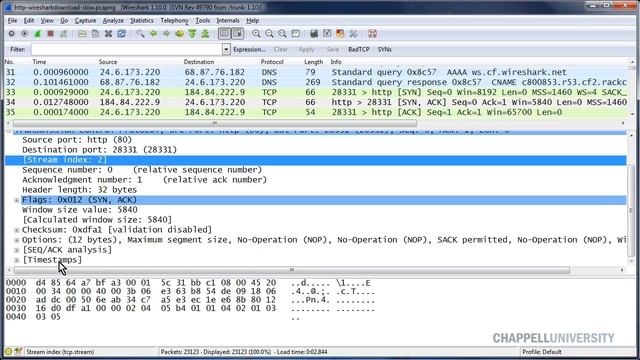Select packet 33 TCP [SYN] row
This screenshot has width=640, height=360.
[x=316, y=92]
